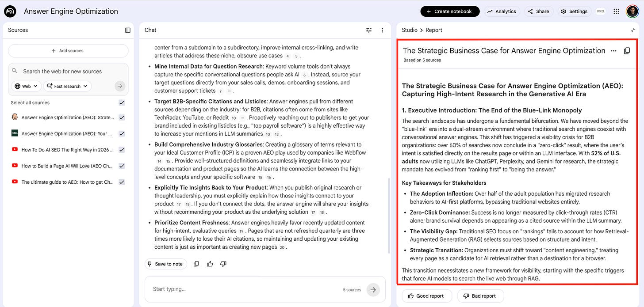Click the NotebookLM logo icon
Screen dimensions: 644x307
pos(10,11)
